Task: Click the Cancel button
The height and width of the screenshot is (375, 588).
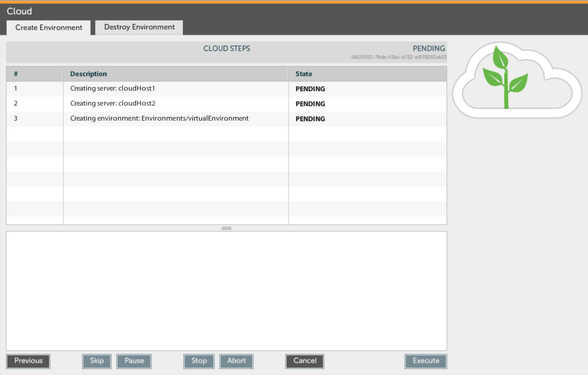Action: (x=304, y=361)
